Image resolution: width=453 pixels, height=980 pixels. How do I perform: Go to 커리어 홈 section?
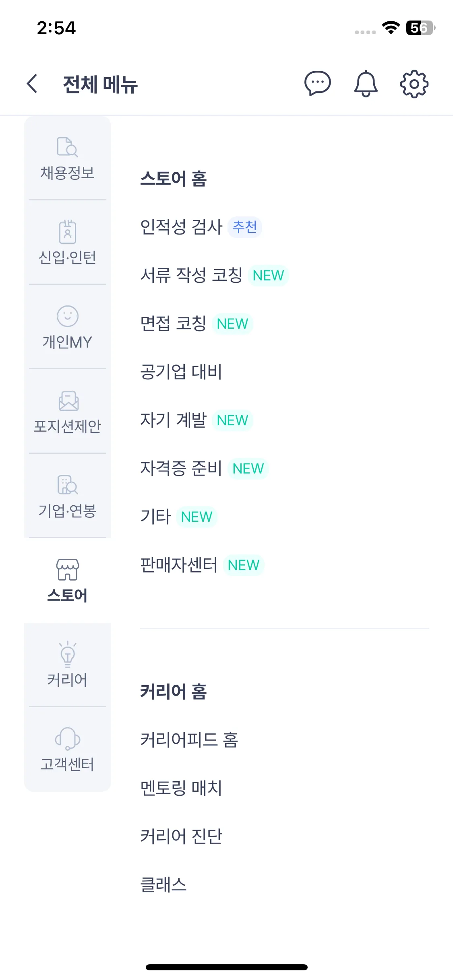pos(173,692)
